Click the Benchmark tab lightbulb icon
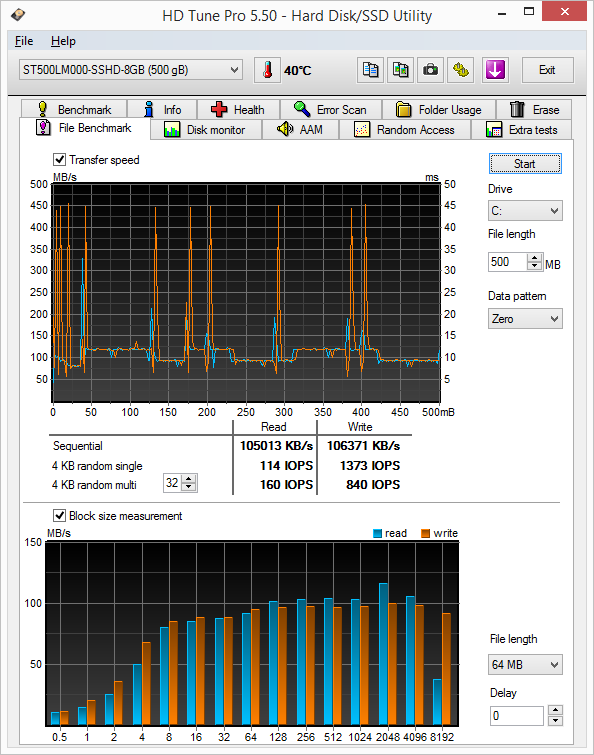594x755 pixels. pos(42,109)
